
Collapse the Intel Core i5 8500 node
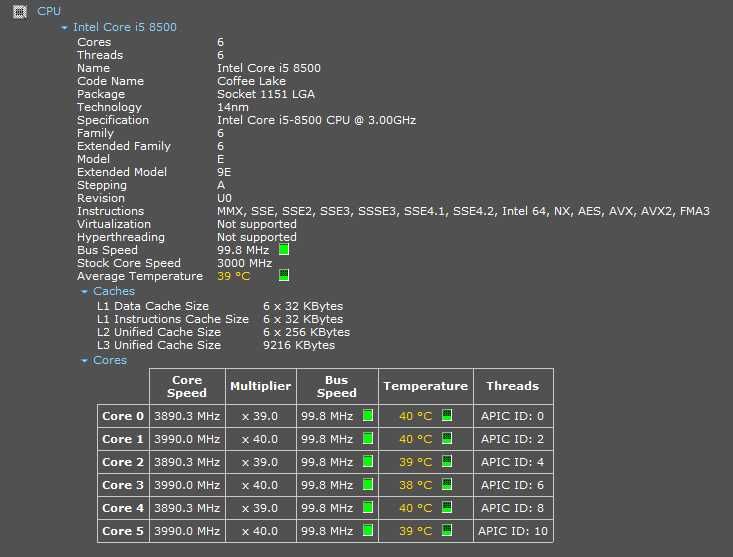tap(65, 28)
